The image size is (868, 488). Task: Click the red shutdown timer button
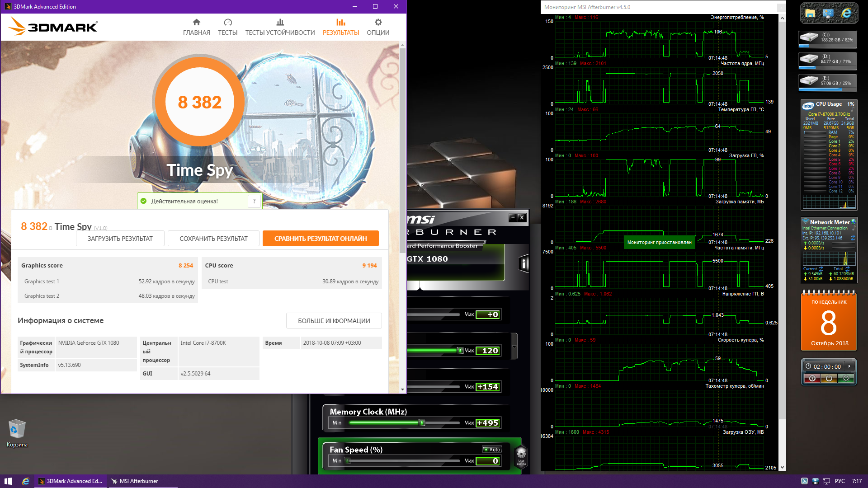click(x=812, y=379)
